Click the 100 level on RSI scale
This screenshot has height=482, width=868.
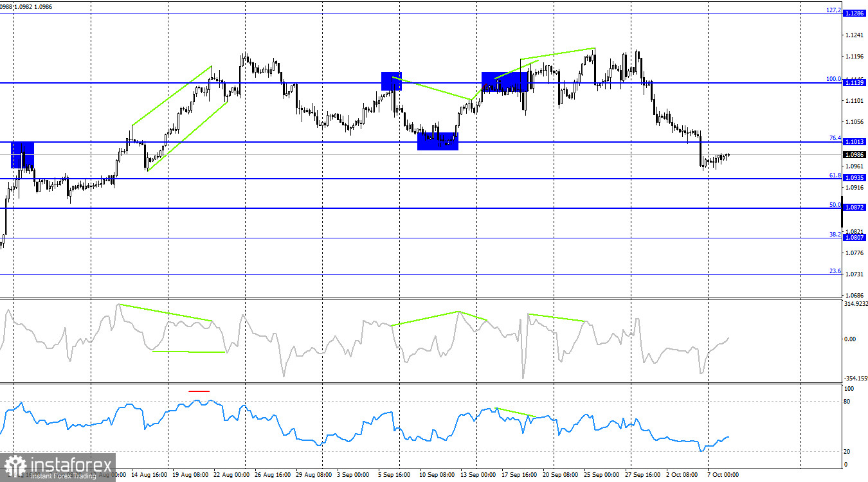tap(850, 389)
